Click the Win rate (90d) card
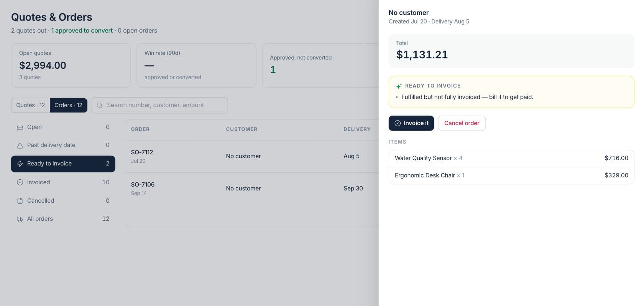Screen dimensions: 644x306 coord(196,65)
